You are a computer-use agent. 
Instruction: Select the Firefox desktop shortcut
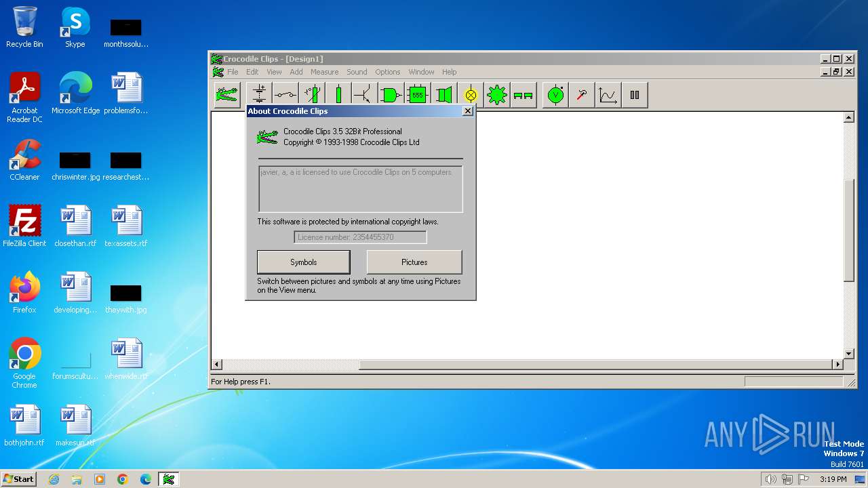(24, 293)
